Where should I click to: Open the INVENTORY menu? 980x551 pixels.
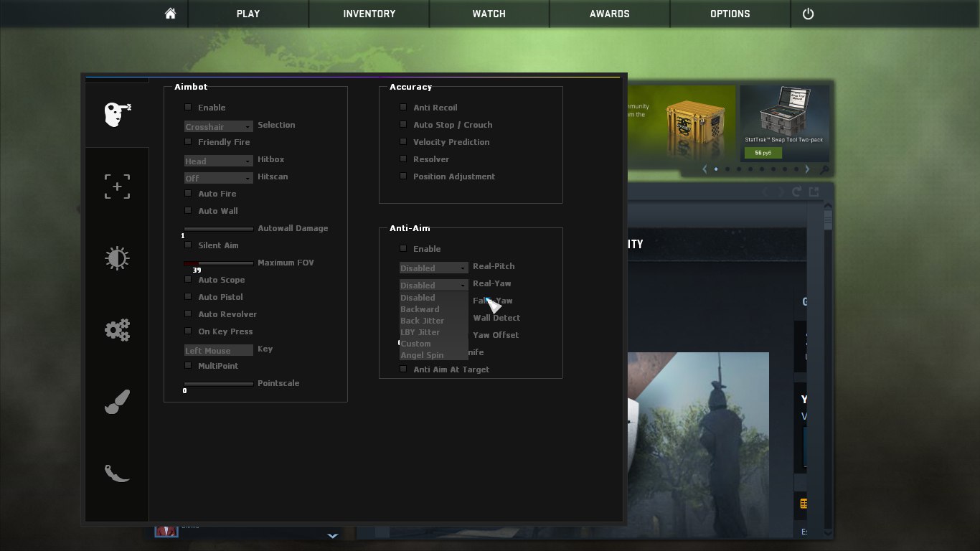point(369,14)
